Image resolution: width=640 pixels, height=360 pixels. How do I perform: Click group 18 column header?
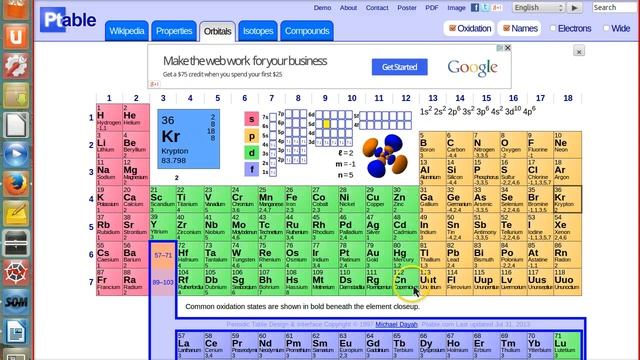pyautogui.click(x=568, y=98)
